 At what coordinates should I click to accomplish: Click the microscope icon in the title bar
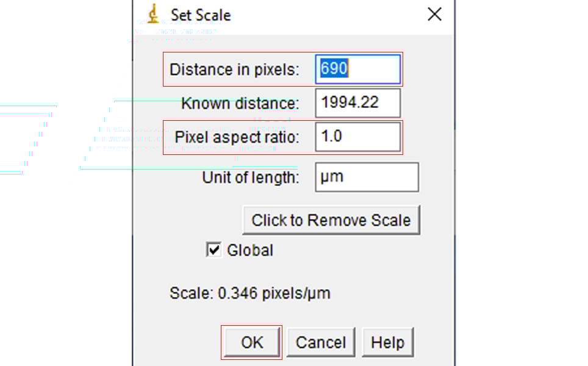click(154, 14)
